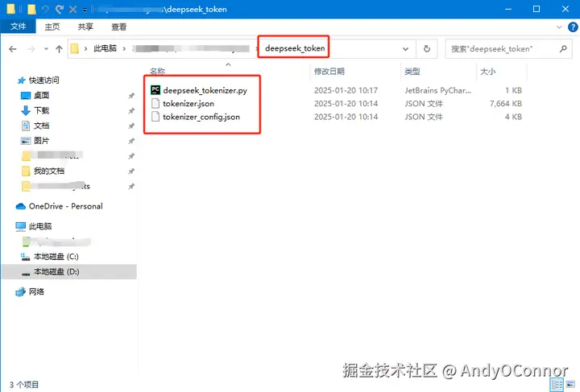Sort by the 名称 column header

tap(158, 71)
